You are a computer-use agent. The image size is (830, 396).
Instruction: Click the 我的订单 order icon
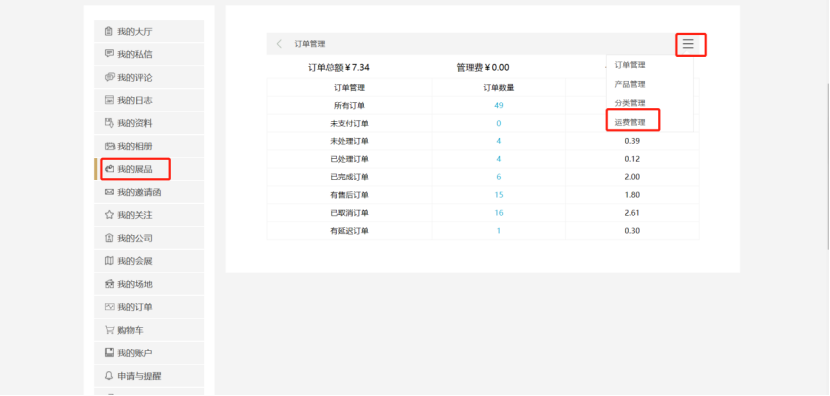point(109,307)
